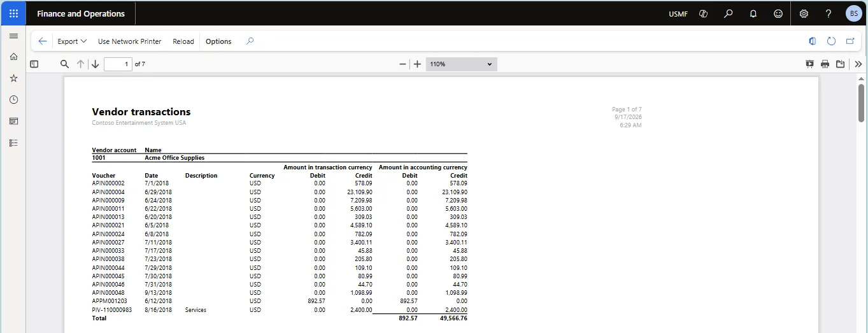Click Contoso Entertainment System USA subtitle
Image resolution: width=868 pixels, height=333 pixels.
coord(139,123)
